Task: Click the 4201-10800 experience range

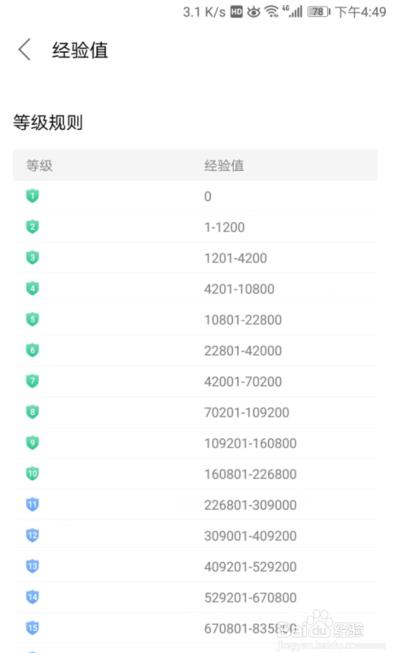Action: pos(239,289)
